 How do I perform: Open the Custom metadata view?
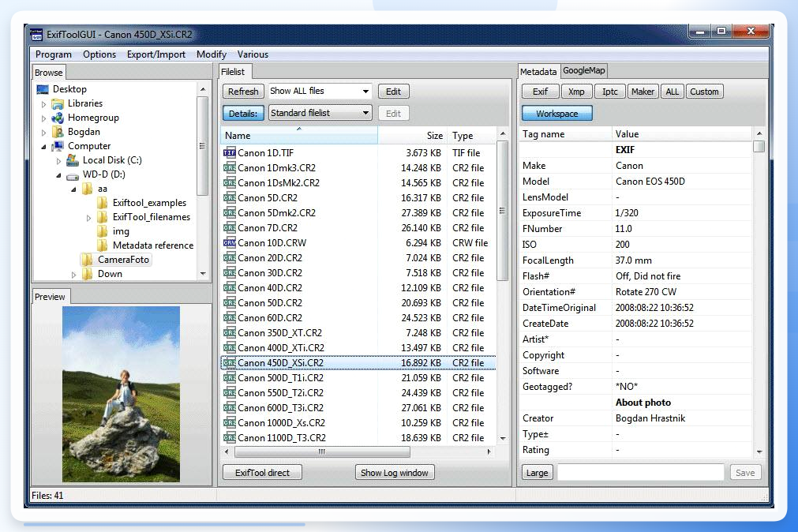point(704,92)
